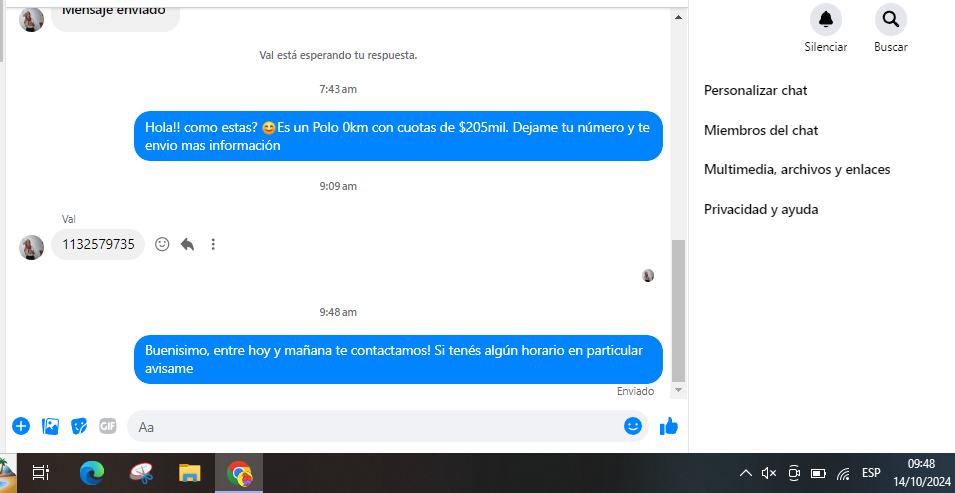Attach a photo with the image icon
This screenshot has height=493, width=955.
50,426
